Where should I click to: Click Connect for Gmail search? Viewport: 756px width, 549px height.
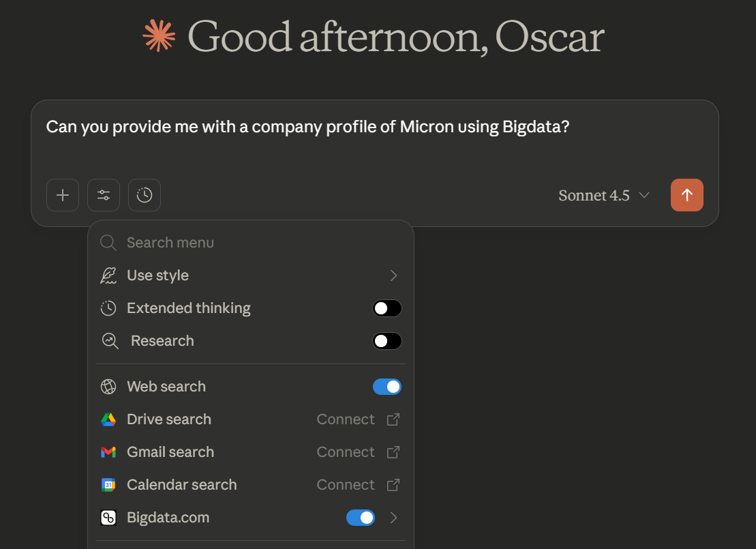346,452
